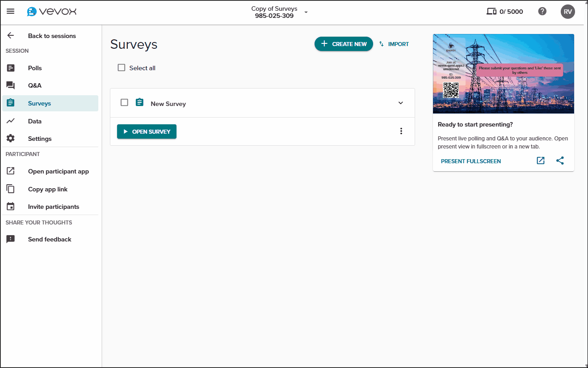Click the PRESENT FULLSCREEN link

point(470,161)
